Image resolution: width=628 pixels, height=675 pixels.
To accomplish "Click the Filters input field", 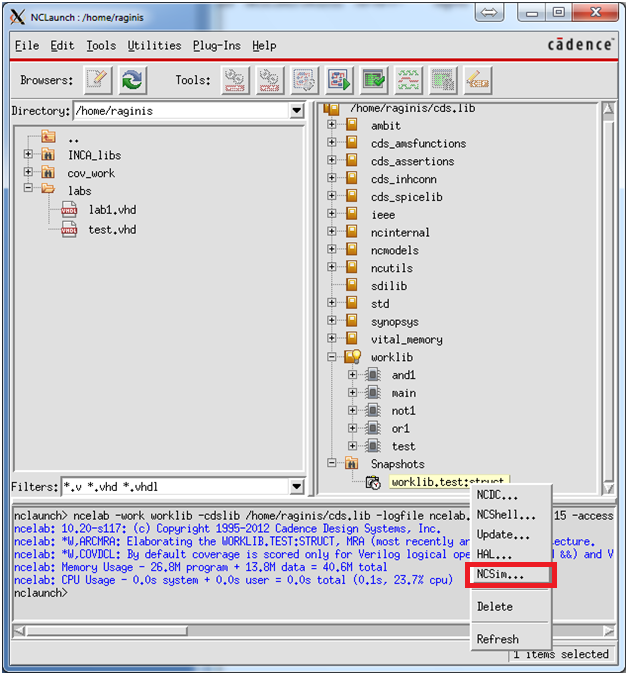I will [176, 487].
